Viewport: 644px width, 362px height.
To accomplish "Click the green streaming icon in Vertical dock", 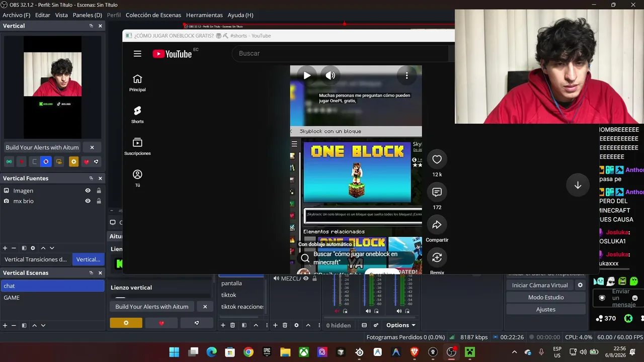I will [x=9, y=161].
